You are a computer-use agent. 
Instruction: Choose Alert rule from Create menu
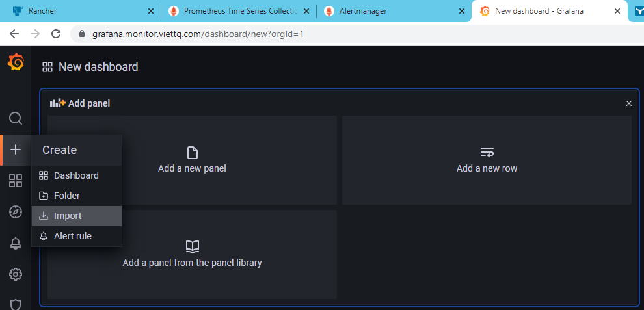coord(76,236)
